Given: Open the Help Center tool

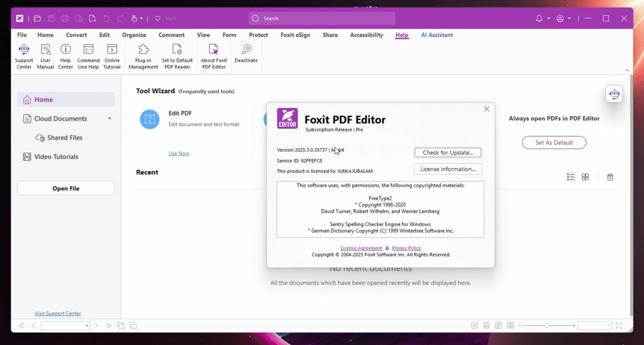Looking at the screenshot, I should (x=65, y=57).
